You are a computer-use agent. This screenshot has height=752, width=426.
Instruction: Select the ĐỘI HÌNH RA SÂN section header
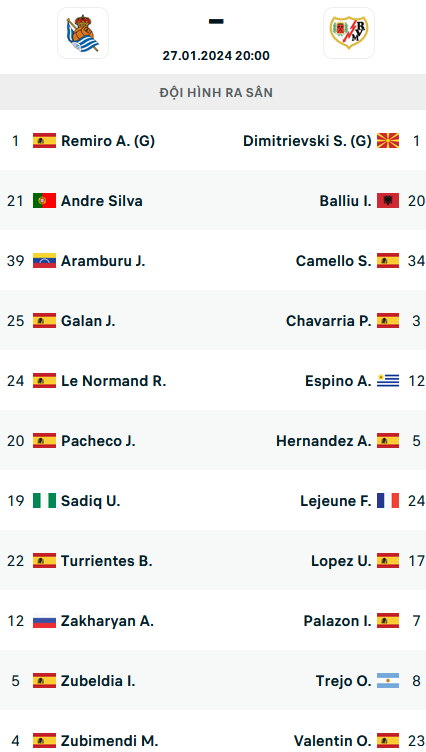213,92
